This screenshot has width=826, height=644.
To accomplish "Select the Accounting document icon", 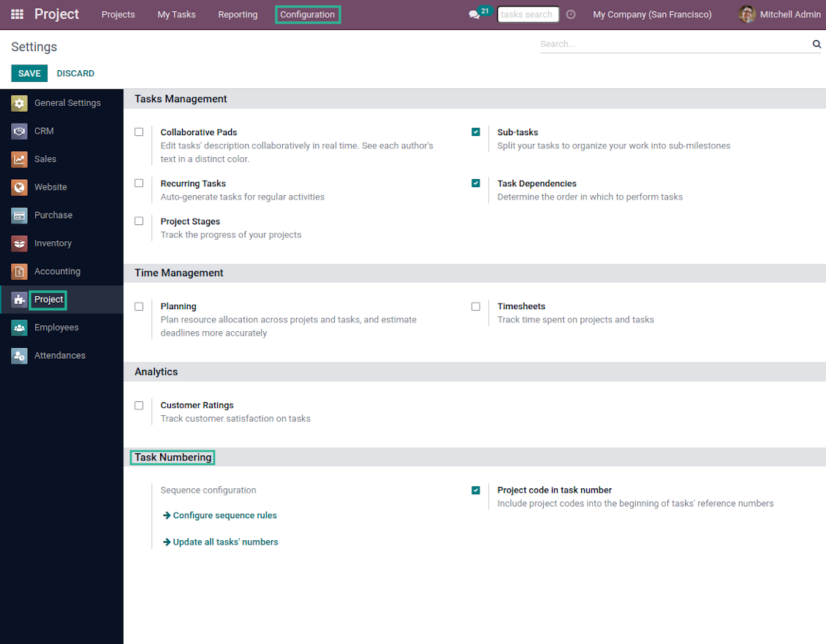I will 20,271.
